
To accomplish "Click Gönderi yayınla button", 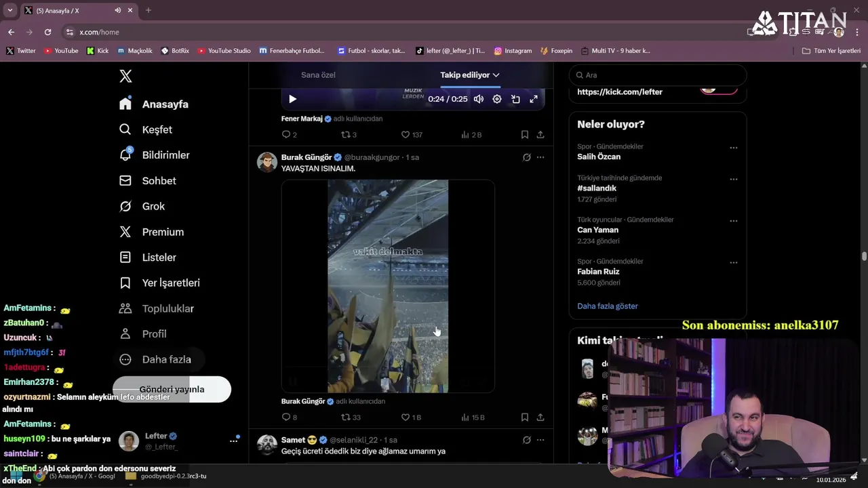I will click(172, 389).
